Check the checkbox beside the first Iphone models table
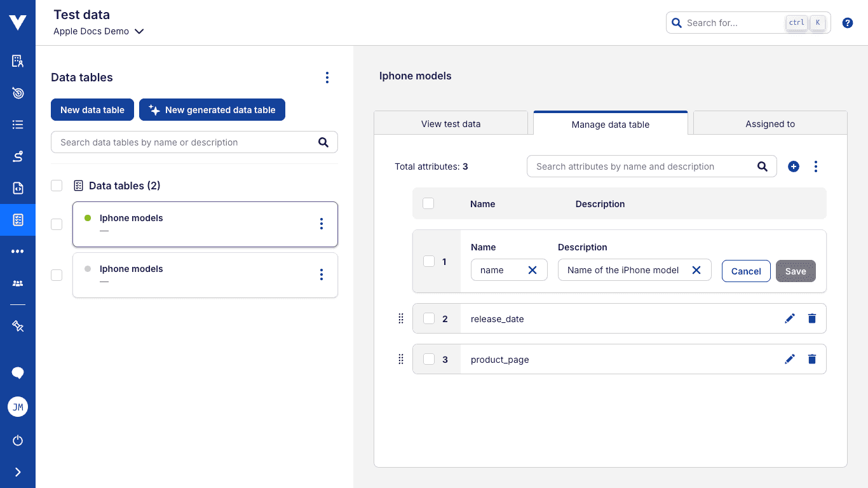The image size is (868, 488). tap(57, 224)
